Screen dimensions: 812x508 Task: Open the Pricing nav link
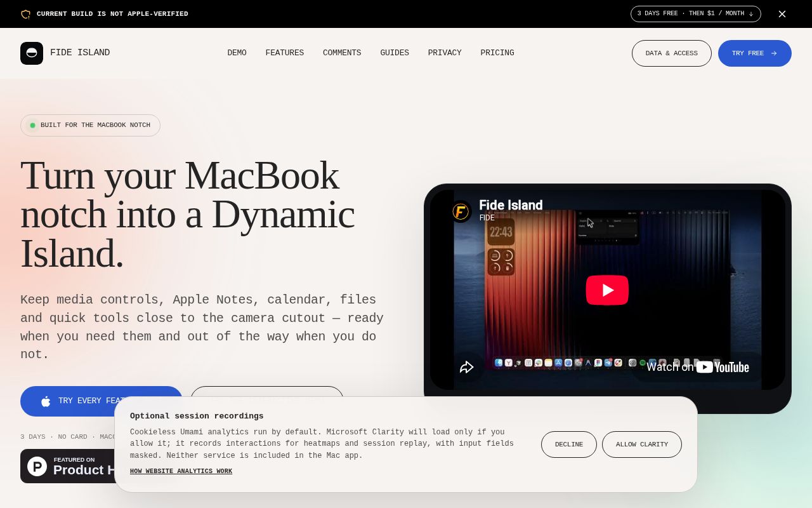[x=497, y=53]
